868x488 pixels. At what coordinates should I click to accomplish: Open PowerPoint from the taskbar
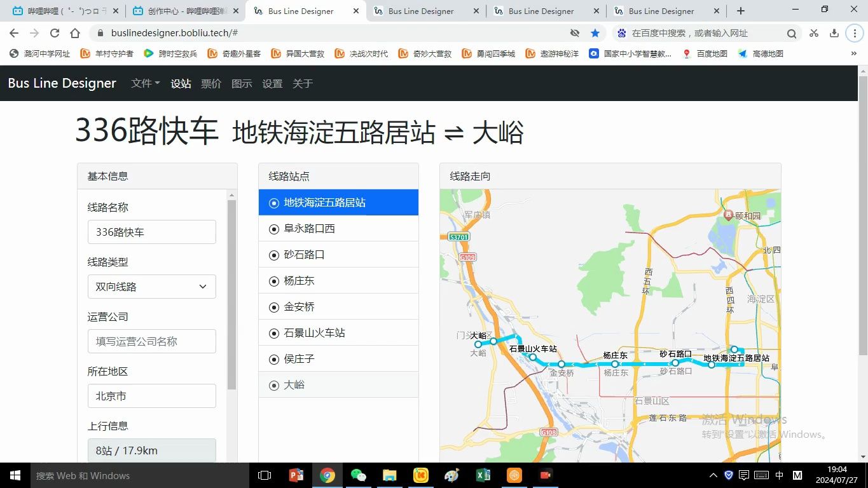coord(296,475)
